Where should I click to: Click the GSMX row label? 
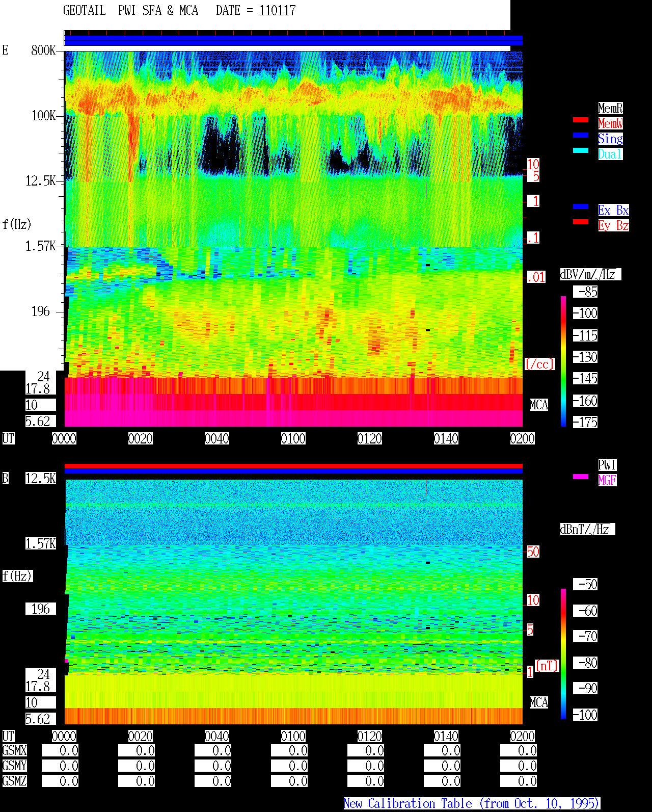pyautogui.click(x=14, y=750)
